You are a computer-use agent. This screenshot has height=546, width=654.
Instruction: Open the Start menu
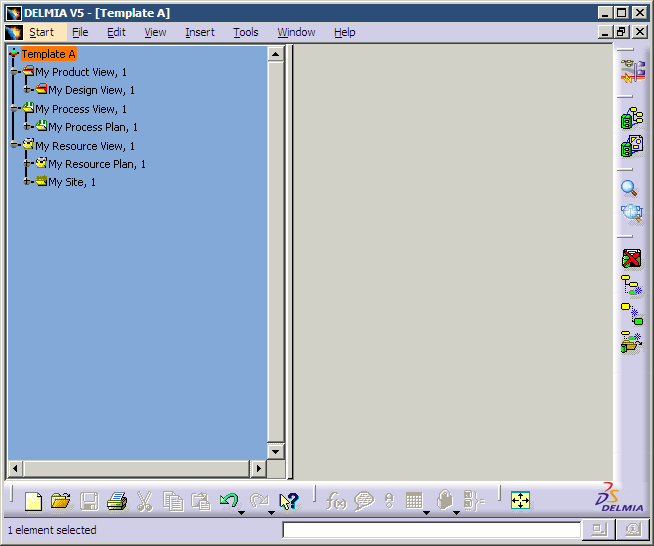[x=41, y=32]
